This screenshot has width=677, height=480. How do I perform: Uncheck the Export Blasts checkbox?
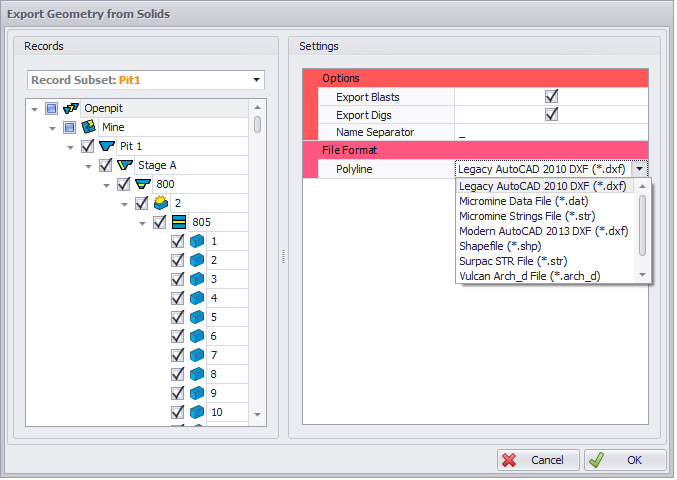551,96
